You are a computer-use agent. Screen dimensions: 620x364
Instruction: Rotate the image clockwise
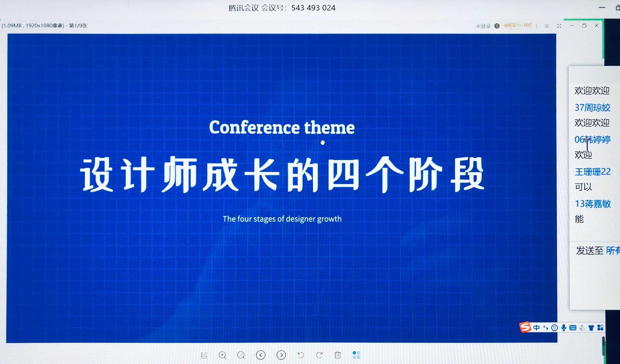coord(319,355)
